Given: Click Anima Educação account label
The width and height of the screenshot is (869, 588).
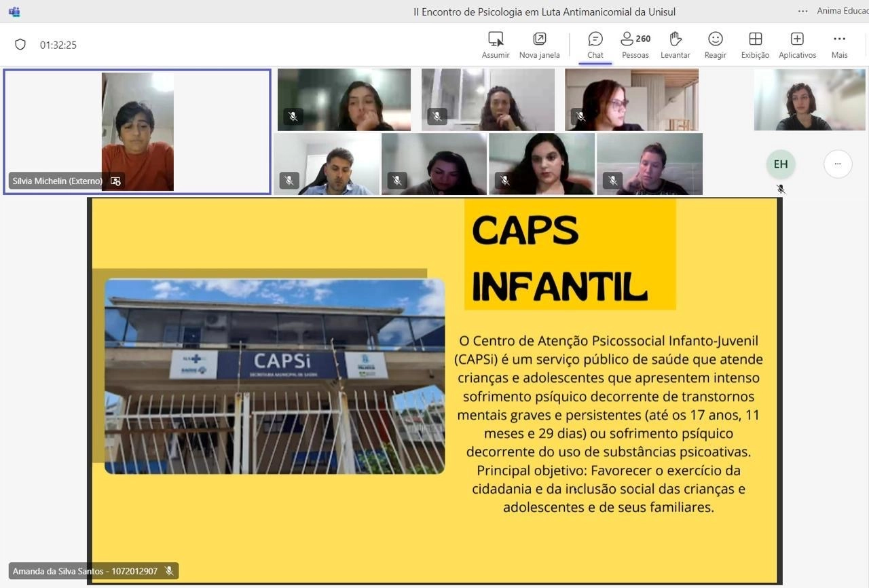Looking at the screenshot, I should pos(842,12).
